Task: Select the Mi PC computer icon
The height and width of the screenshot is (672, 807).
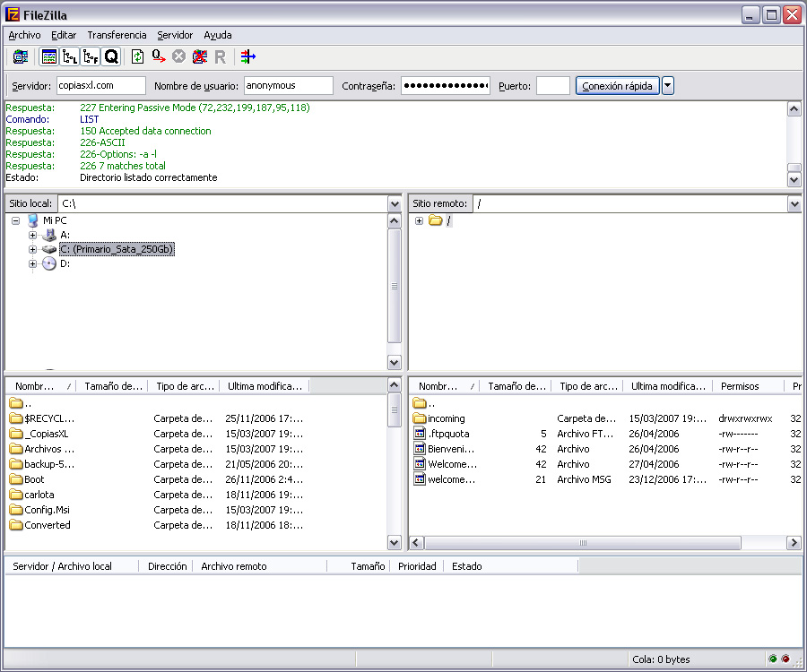Action: pos(33,220)
